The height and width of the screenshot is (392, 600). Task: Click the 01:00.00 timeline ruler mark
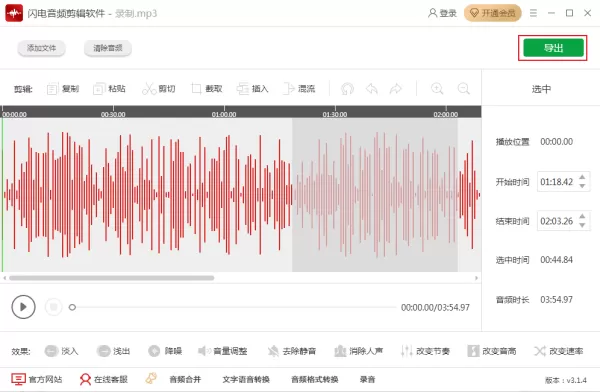(224, 114)
